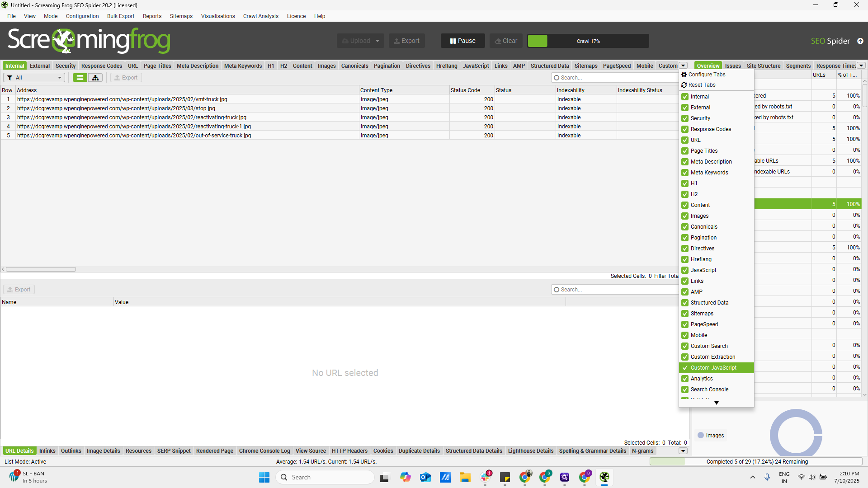This screenshot has height=488, width=868.
Task: Uncheck the Hreflang tab checkbox
Action: 685,259
